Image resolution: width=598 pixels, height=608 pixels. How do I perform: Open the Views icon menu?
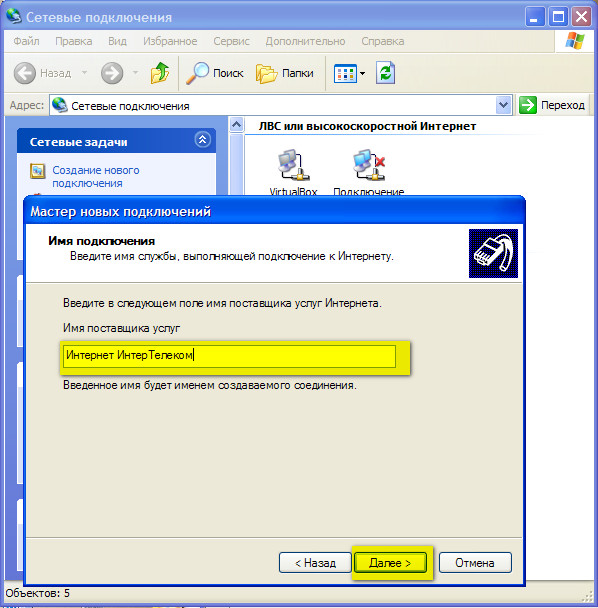tap(349, 73)
